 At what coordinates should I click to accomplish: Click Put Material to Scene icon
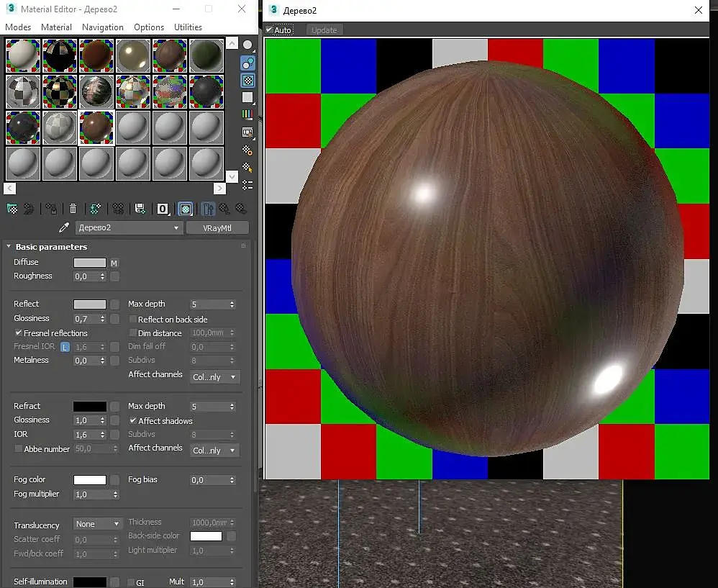pos(29,209)
